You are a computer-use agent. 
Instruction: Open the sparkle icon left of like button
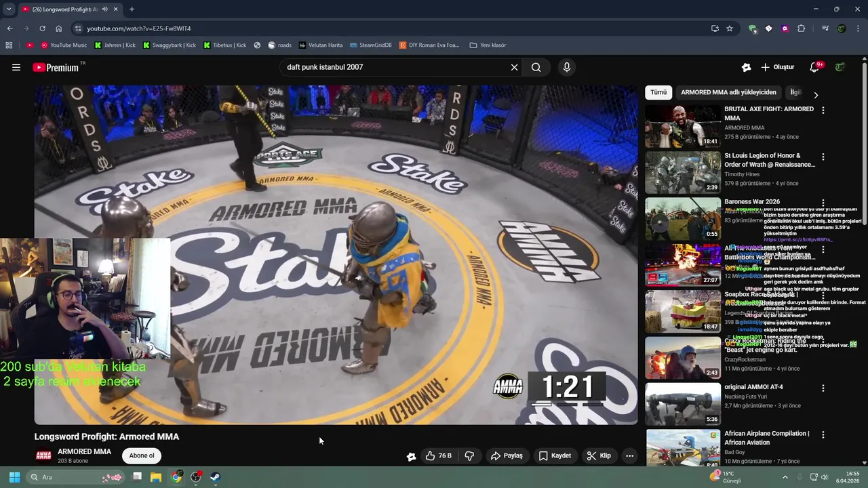coord(411,456)
